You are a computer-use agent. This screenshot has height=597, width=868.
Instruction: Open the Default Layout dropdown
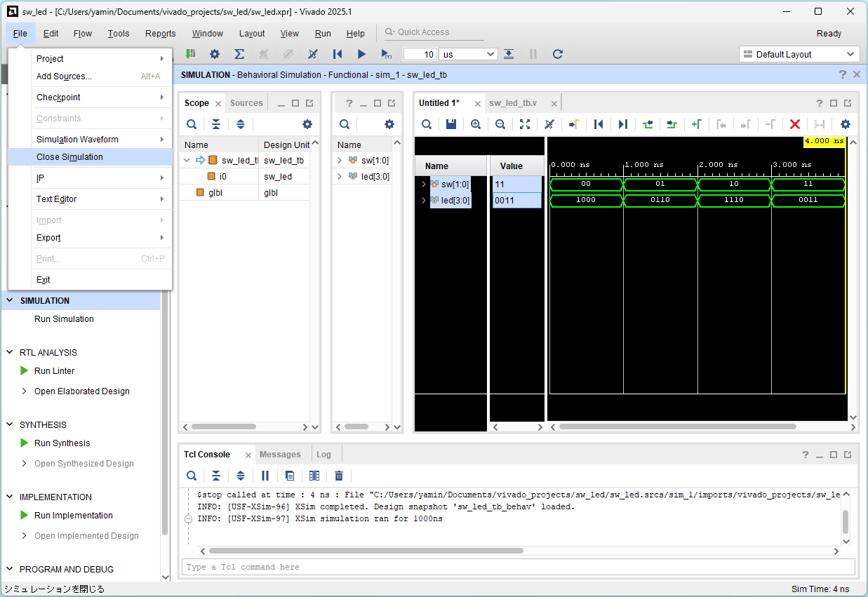tap(799, 54)
